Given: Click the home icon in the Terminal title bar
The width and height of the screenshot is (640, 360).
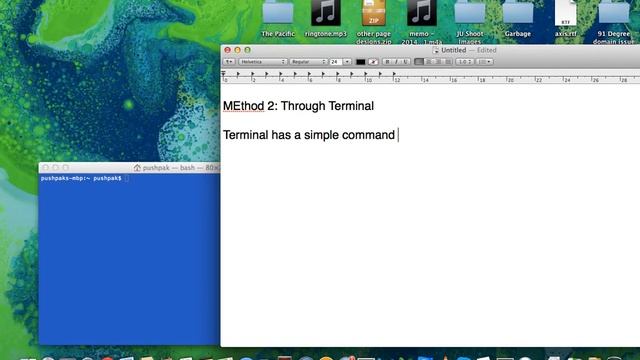Looking at the screenshot, I should [x=137, y=168].
